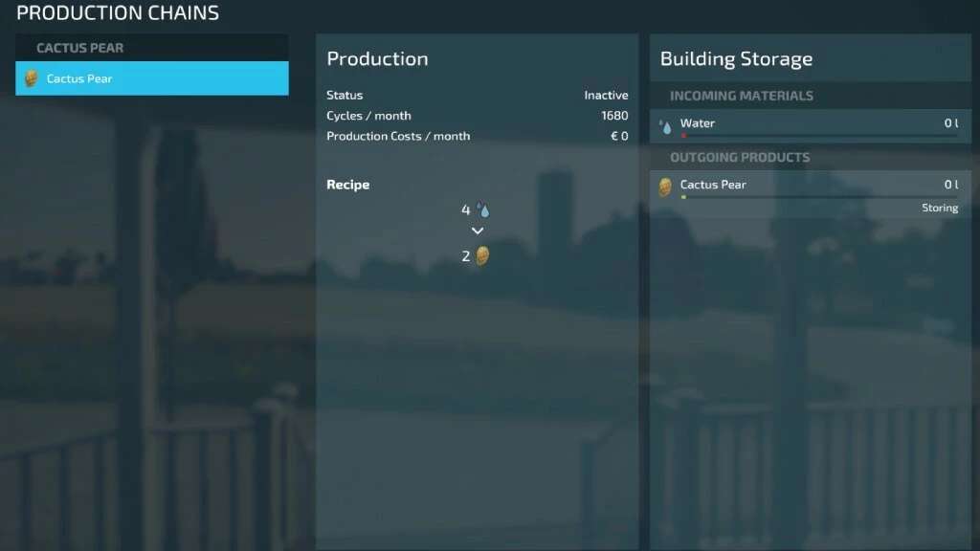Click the Incoming Materials section header
Viewport: 980px width, 551px height.
pyautogui.click(x=741, y=96)
